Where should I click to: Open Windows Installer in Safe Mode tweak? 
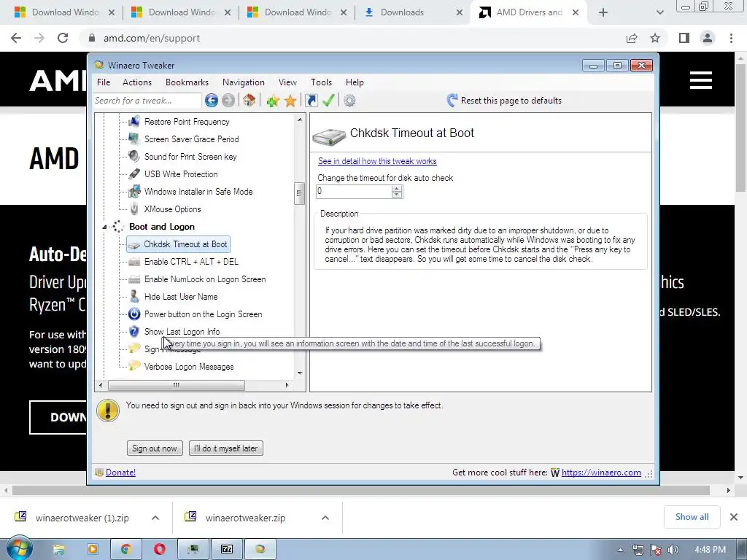tap(198, 192)
